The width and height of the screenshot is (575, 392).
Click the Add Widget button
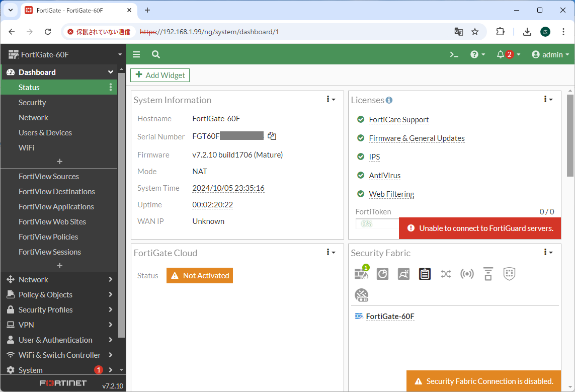click(160, 75)
